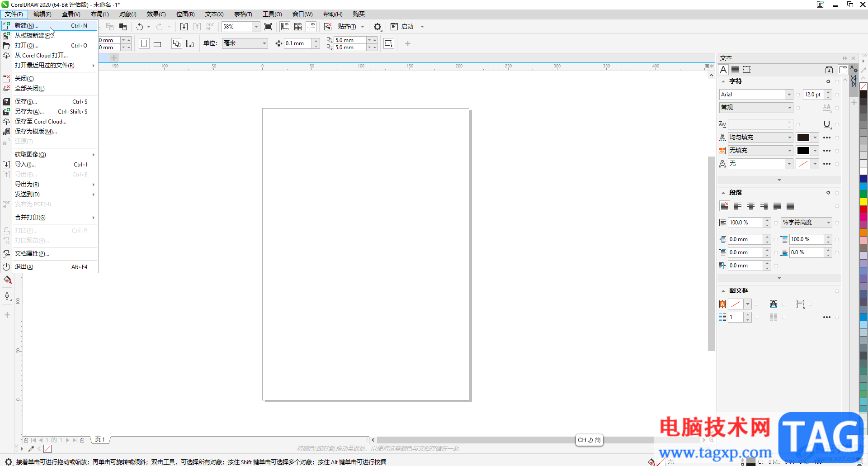Choose 新建(N)... from File menu
Viewport: 868px width, 466px height.
(49, 26)
